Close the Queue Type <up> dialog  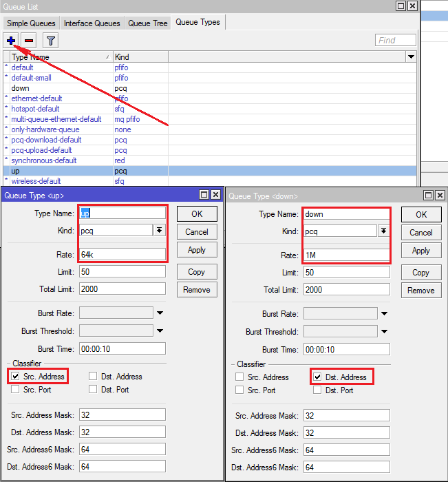coord(215,195)
